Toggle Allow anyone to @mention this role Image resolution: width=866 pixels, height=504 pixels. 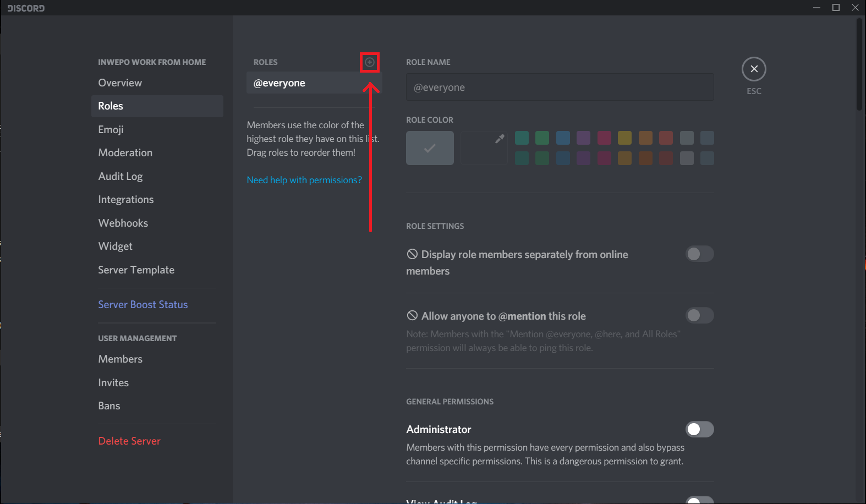point(699,315)
